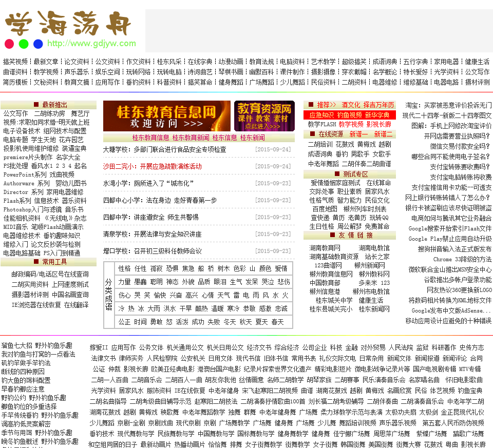493x448 pixels.
Task: Open the 影视长廊 link
Action: coord(378,124)
